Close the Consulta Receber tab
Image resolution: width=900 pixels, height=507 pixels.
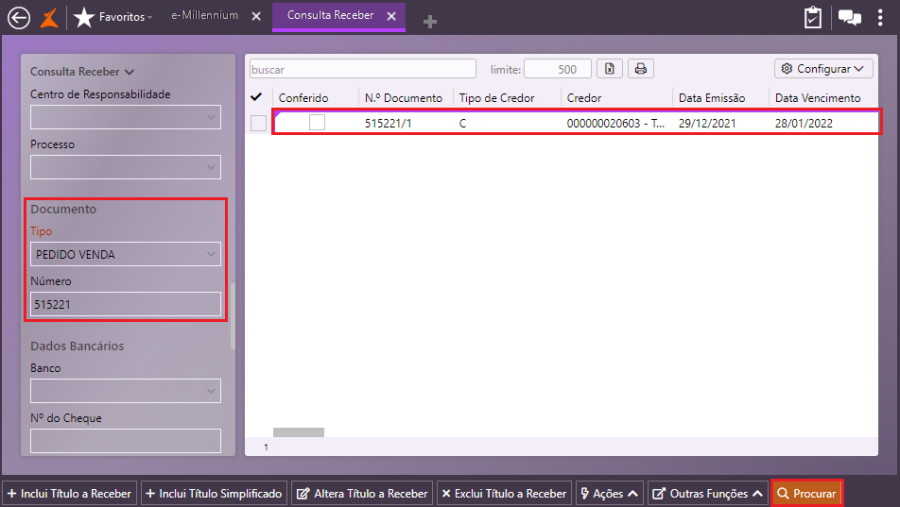(x=391, y=17)
